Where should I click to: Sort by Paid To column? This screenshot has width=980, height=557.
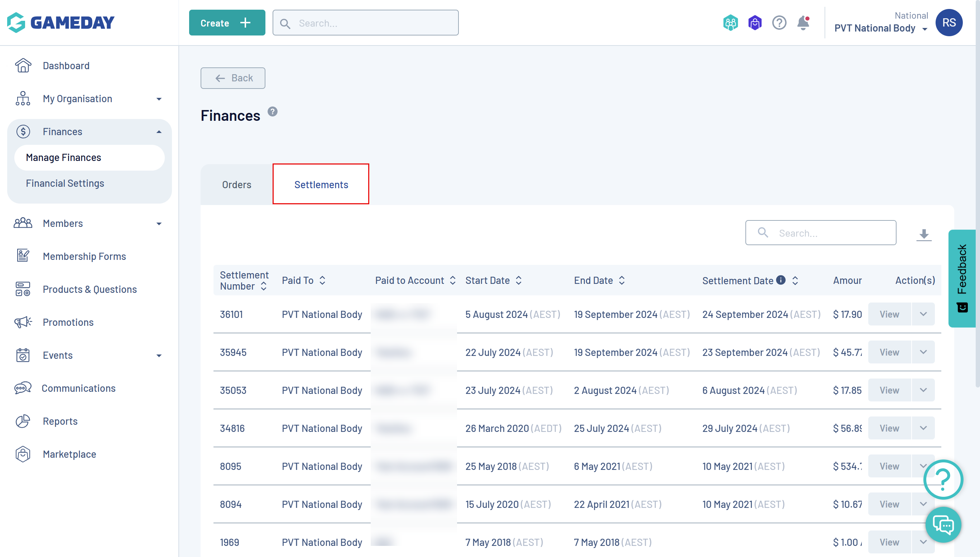point(323,280)
